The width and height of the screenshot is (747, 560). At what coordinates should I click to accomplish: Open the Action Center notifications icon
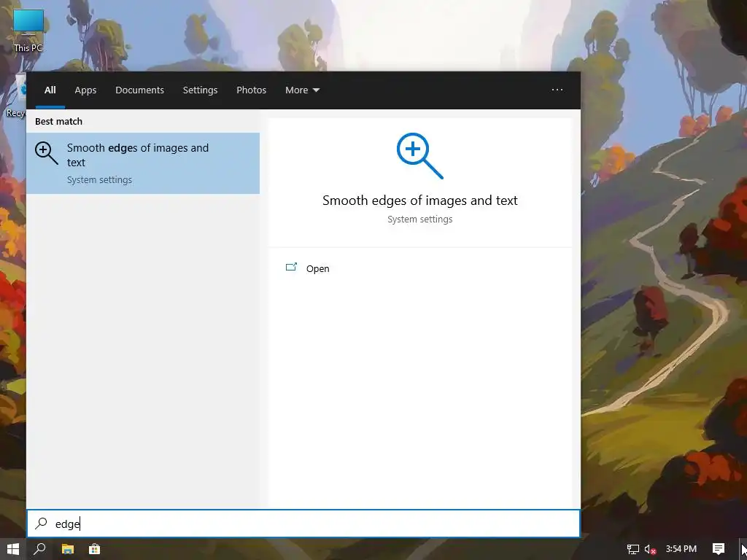click(x=719, y=549)
